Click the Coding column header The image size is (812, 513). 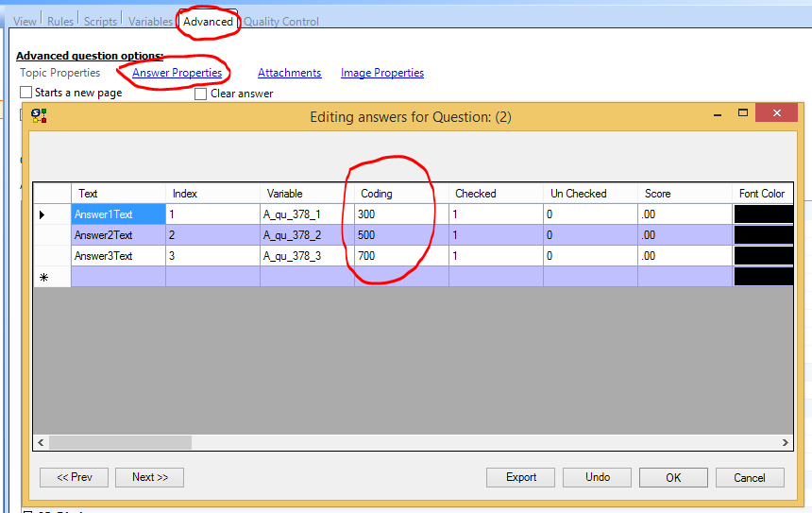pyautogui.click(x=401, y=194)
